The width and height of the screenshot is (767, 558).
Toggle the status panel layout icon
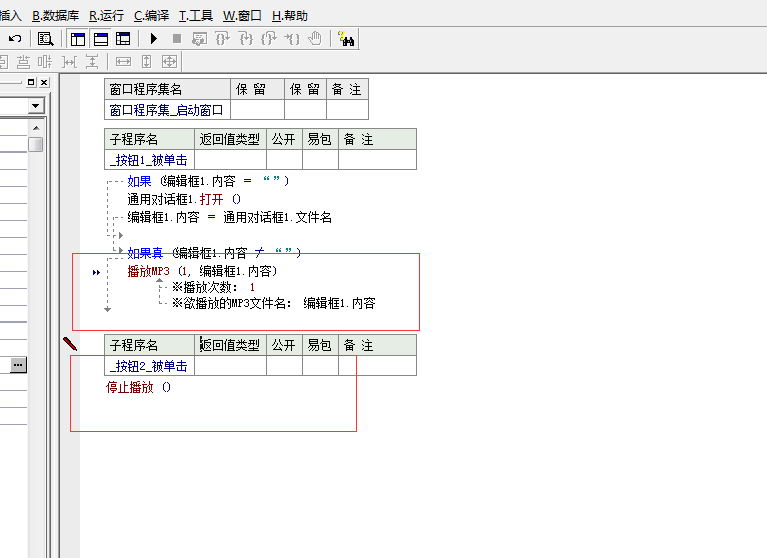[x=101, y=39]
